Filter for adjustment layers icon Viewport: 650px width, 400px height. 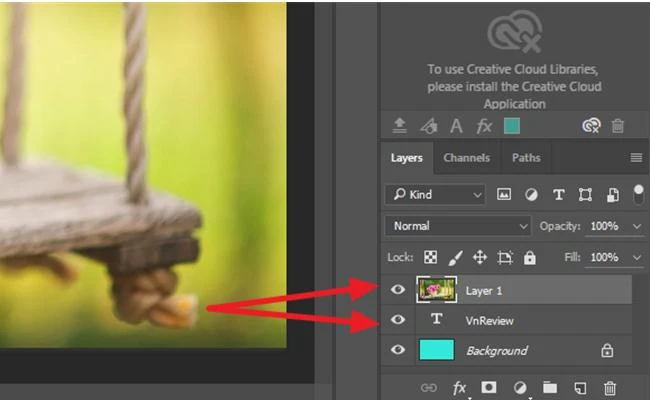click(x=531, y=194)
